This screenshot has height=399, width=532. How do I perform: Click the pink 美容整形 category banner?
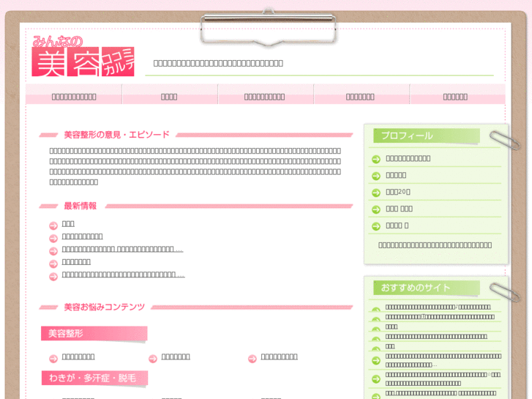tap(94, 334)
